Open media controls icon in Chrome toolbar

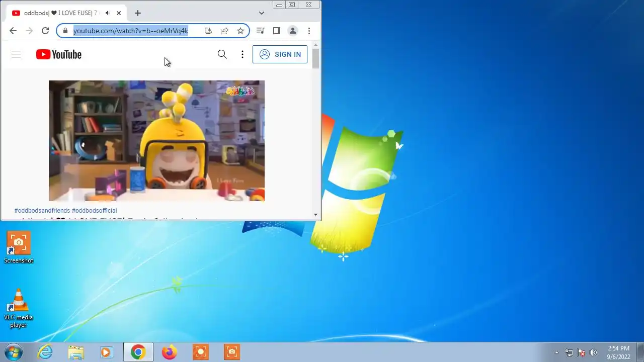click(260, 31)
